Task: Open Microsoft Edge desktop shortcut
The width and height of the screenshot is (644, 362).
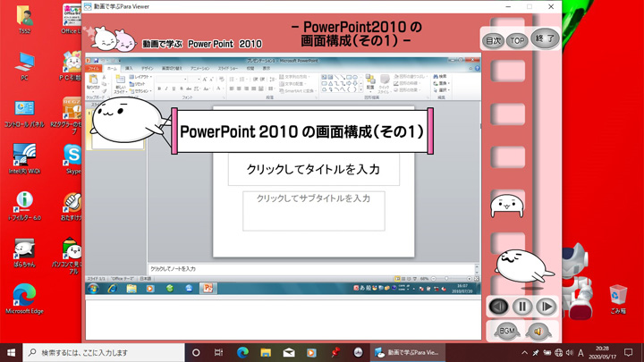Action: click(x=24, y=298)
